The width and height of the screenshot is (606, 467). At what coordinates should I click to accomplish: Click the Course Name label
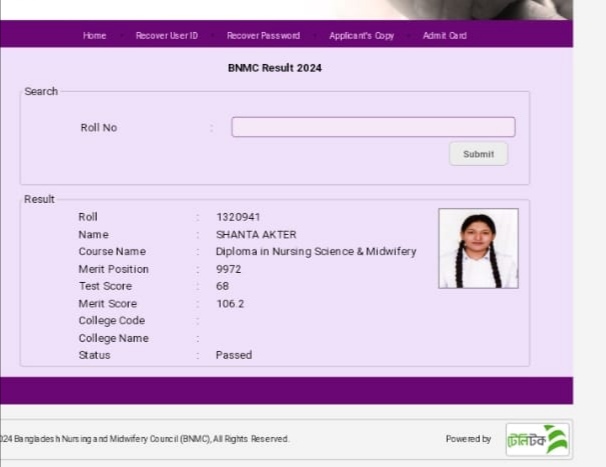(x=112, y=251)
